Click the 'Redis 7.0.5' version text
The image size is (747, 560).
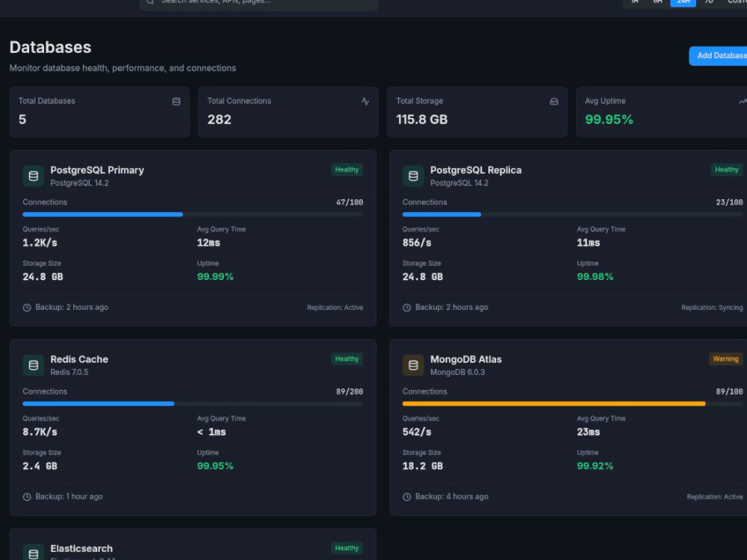tap(69, 373)
